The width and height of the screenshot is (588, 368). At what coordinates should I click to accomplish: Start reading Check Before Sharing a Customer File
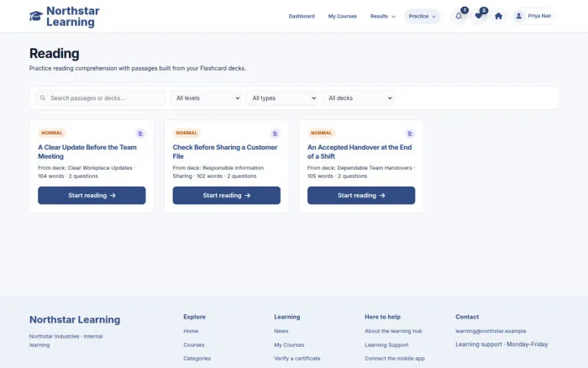[227, 196]
